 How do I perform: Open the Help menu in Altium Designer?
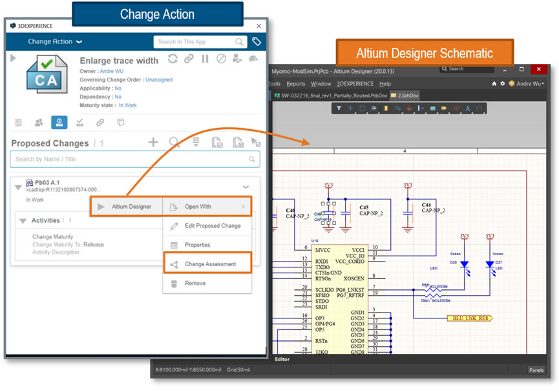point(385,84)
